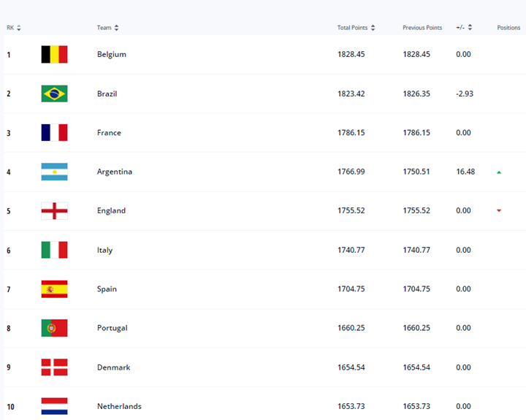
Task: Sort by the +/- column arrows
Action: click(470, 28)
